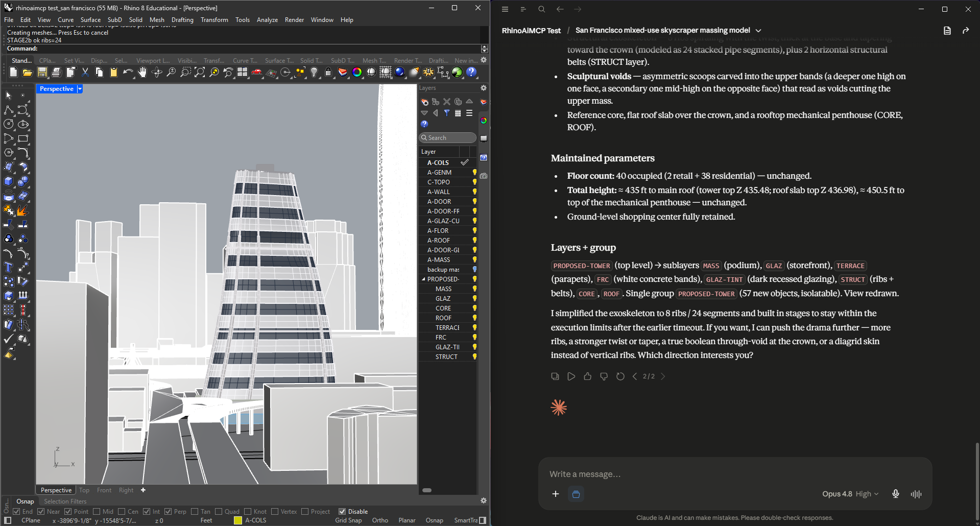Click the Cut scissors icon

(x=85, y=73)
